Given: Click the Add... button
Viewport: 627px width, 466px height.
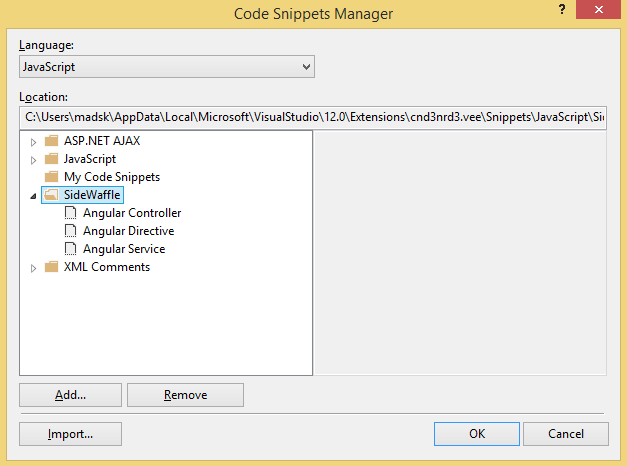Looking at the screenshot, I should click(70, 395).
